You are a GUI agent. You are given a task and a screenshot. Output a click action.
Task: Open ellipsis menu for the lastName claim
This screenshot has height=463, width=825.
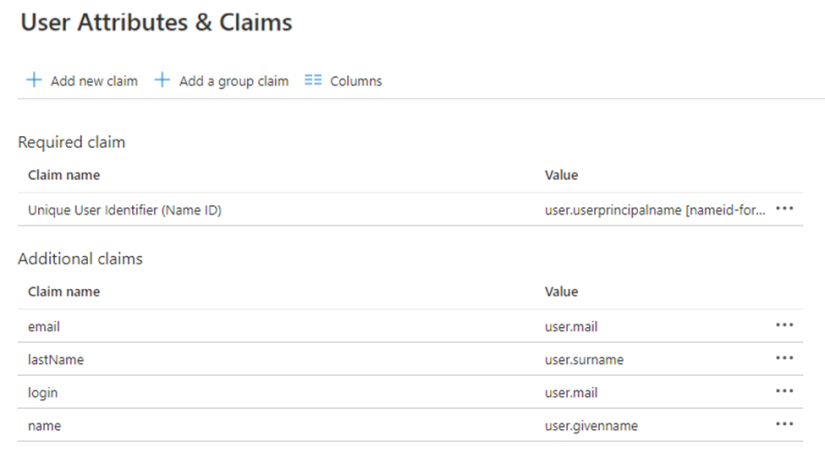click(x=785, y=358)
